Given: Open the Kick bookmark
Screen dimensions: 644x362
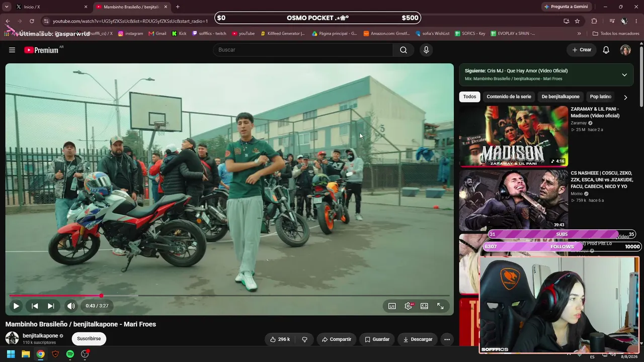Looking at the screenshot, I should [179, 34].
